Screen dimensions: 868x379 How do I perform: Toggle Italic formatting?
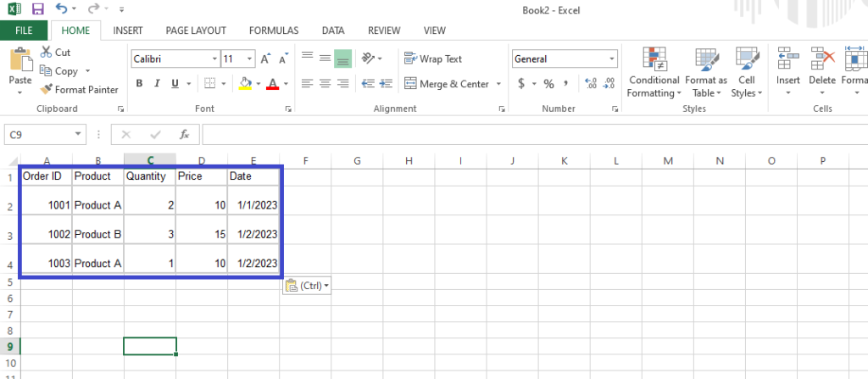tap(157, 84)
